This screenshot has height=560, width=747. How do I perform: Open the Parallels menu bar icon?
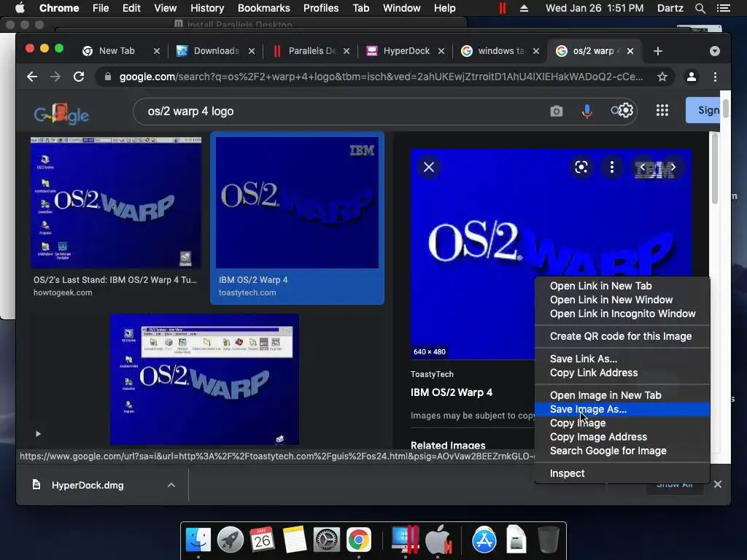pos(502,8)
